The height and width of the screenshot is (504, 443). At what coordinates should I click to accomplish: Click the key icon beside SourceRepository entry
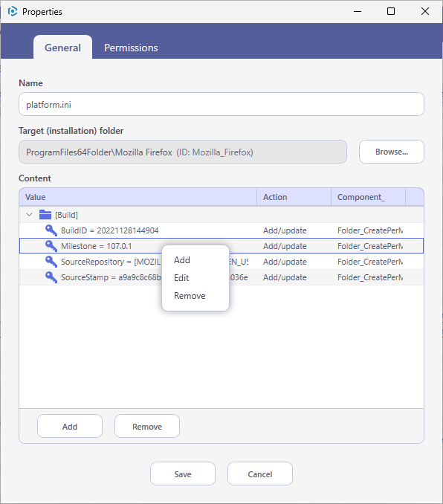pyautogui.click(x=51, y=262)
